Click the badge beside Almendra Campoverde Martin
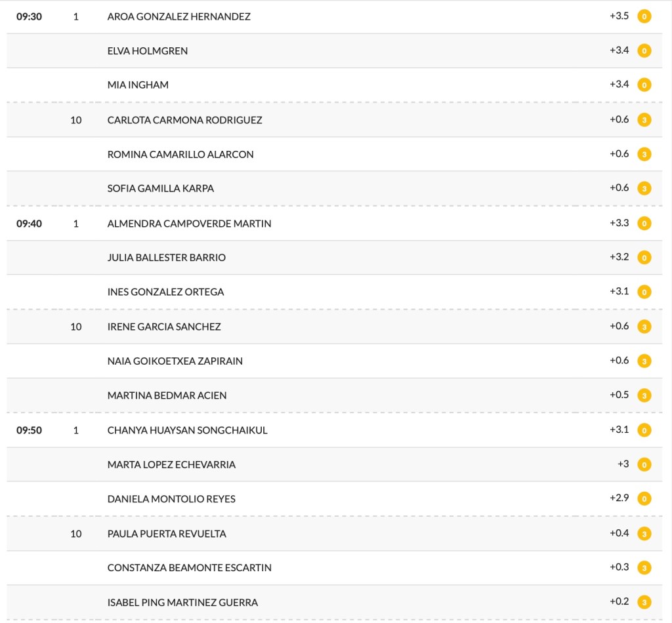This screenshot has width=672, height=623. [x=644, y=224]
